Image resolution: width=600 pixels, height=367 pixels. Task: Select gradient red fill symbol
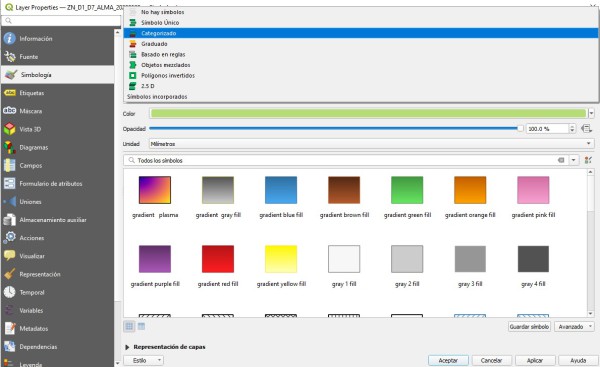[x=218, y=266]
